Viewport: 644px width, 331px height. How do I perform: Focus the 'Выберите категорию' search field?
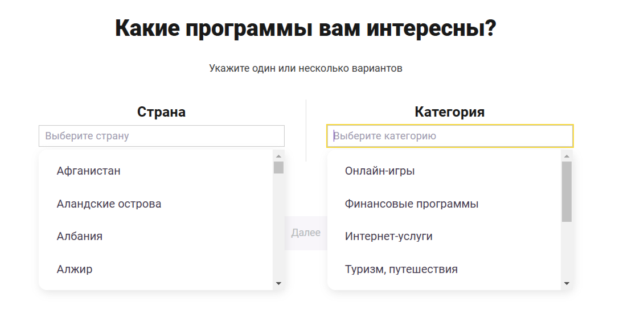[x=450, y=136]
